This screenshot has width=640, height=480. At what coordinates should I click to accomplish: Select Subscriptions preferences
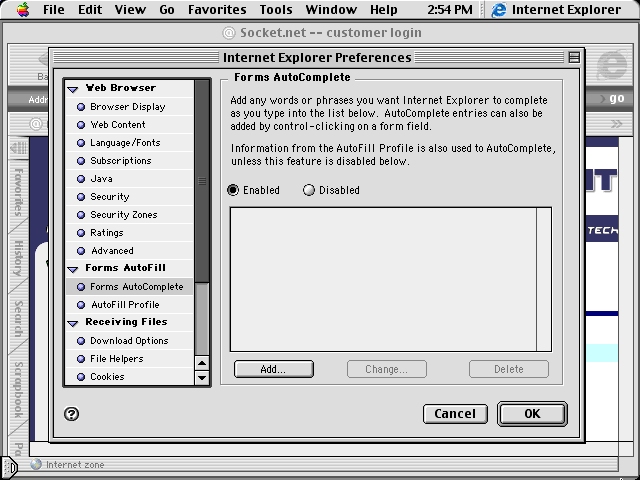pyautogui.click(x=129, y=161)
